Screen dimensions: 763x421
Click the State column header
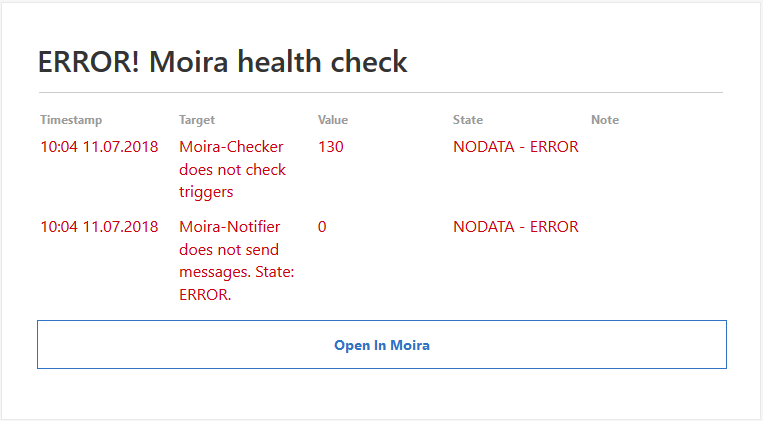tap(468, 120)
